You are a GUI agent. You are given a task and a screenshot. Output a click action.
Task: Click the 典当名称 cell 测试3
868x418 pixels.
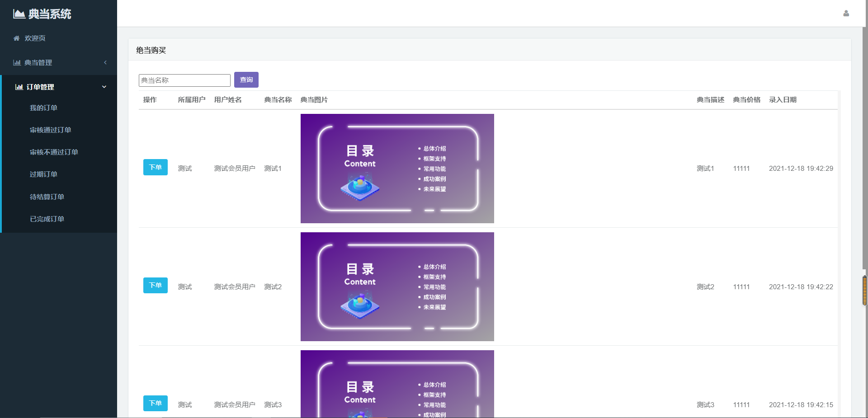[273, 405]
